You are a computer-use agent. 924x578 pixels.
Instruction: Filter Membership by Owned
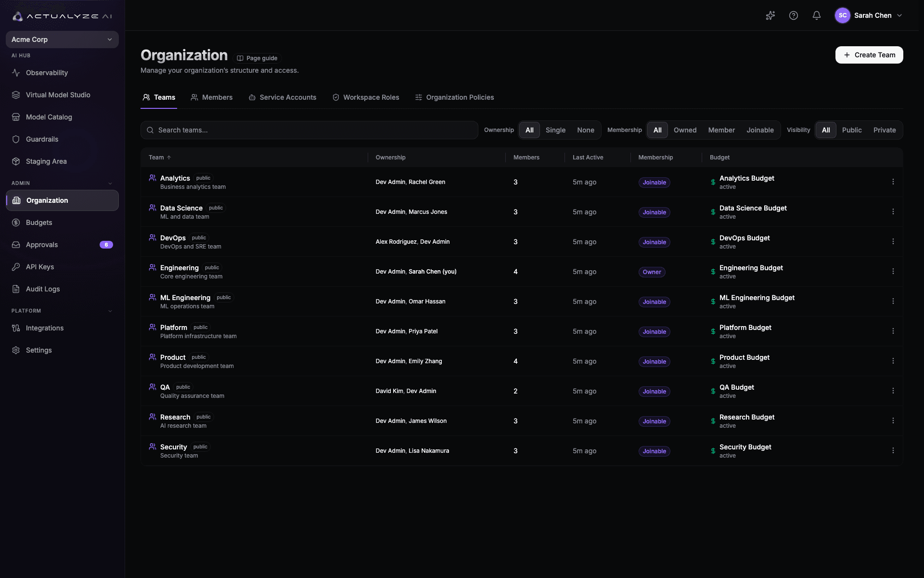[685, 130]
